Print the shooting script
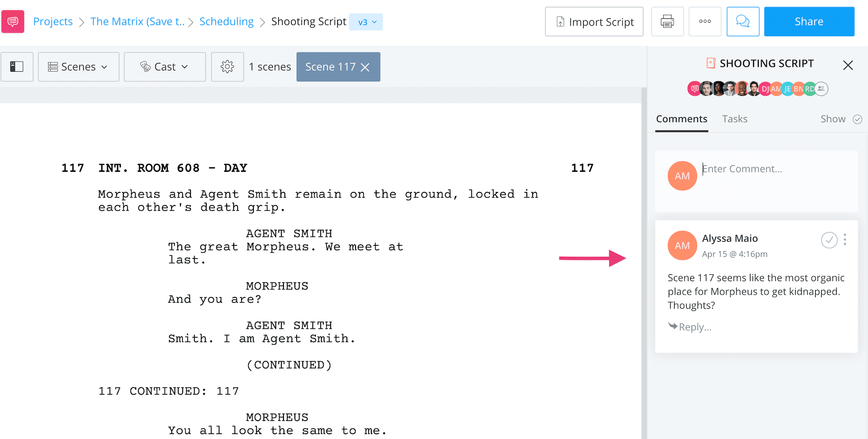 pos(667,21)
